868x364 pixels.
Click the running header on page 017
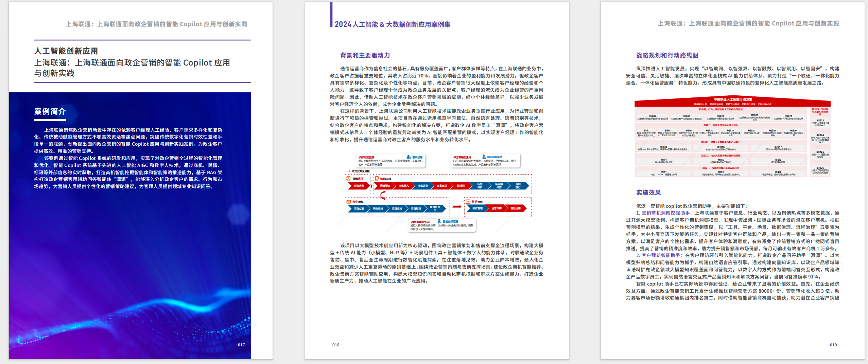tap(156, 24)
